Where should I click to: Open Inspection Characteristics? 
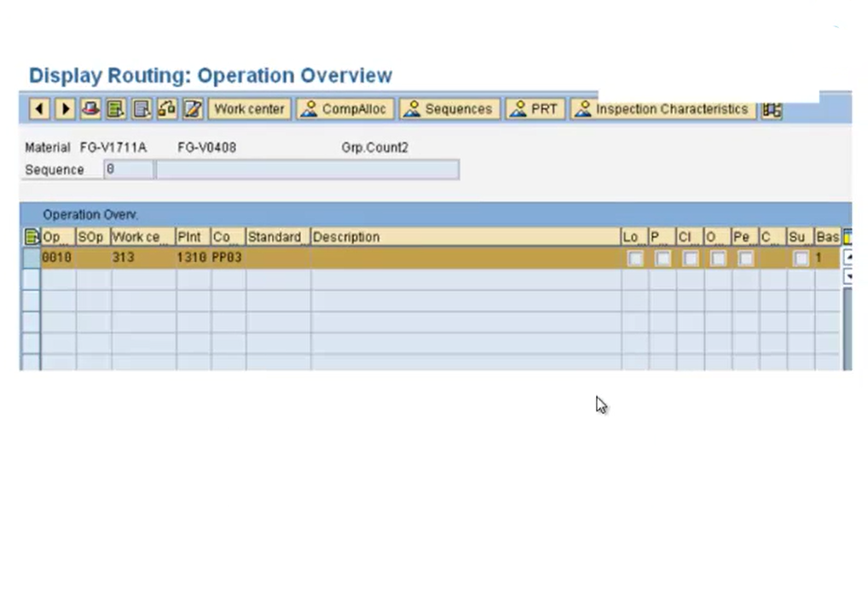click(662, 109)
